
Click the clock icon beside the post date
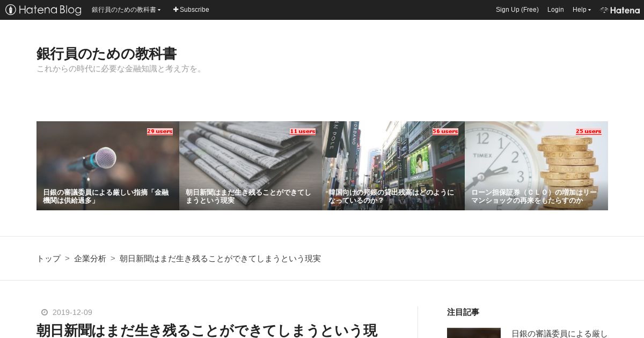pyautogui.click(x=45, y=313)
